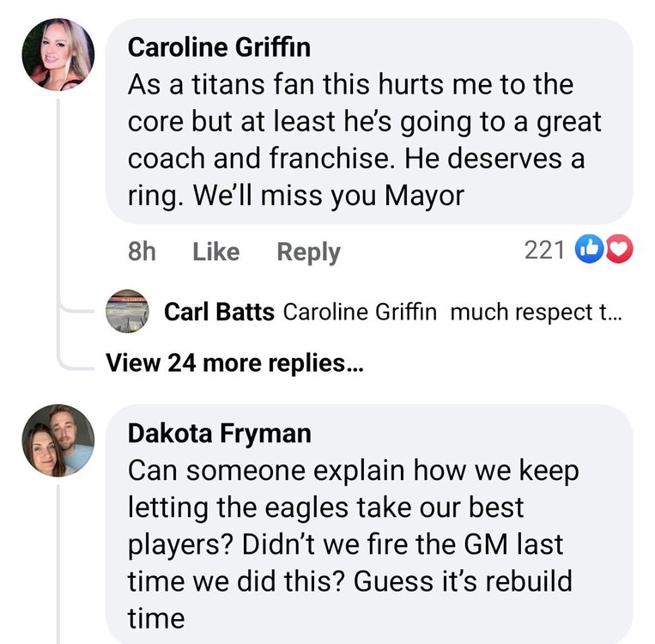Like Caroline Griffin's comment
Screen dimensions: 655x644
click(x=215, y=252)
